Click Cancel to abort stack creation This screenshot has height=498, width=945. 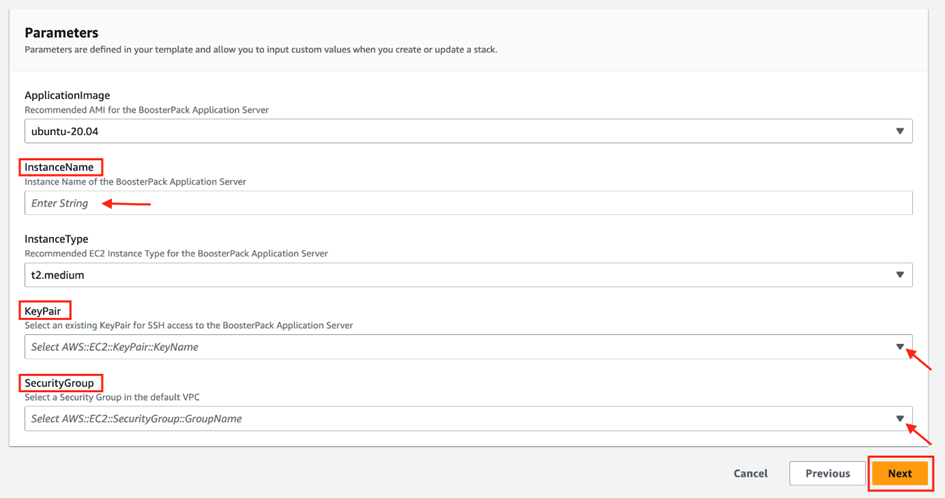(x=750, y=474)
